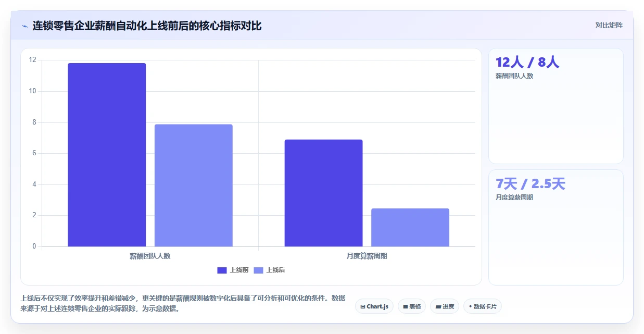Click the 对比矩阵 label in the header
644x334 pixels.
(609, 25)
